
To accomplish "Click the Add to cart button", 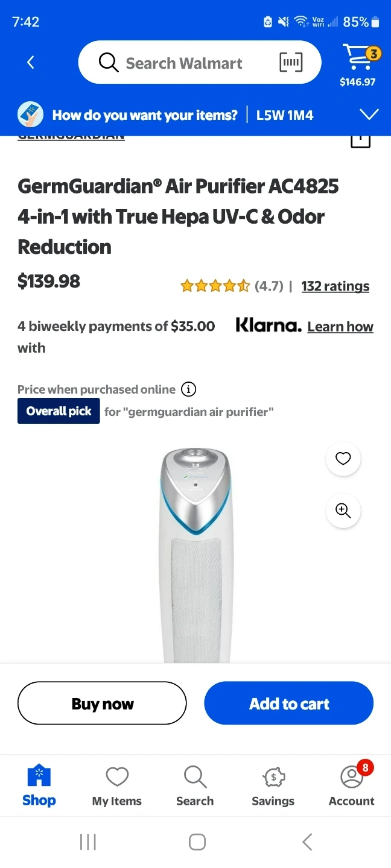I will point(289,703).
